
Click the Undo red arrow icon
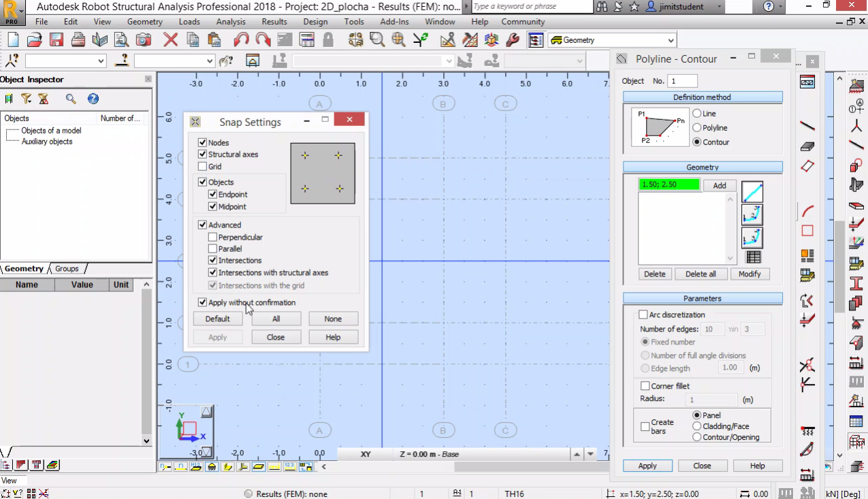click(241, 39)
